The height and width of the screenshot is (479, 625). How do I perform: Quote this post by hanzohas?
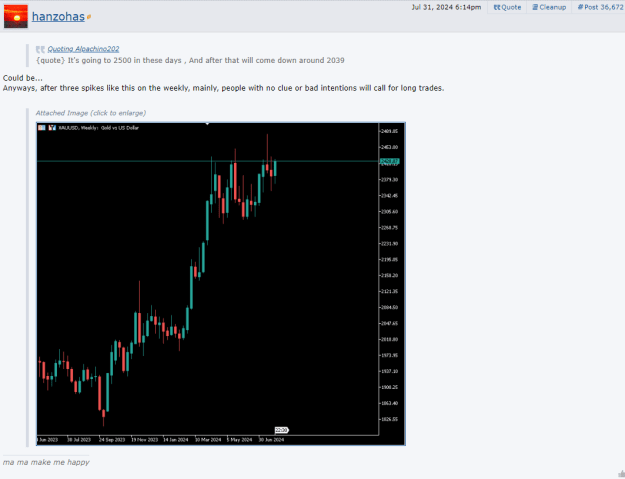507,7
